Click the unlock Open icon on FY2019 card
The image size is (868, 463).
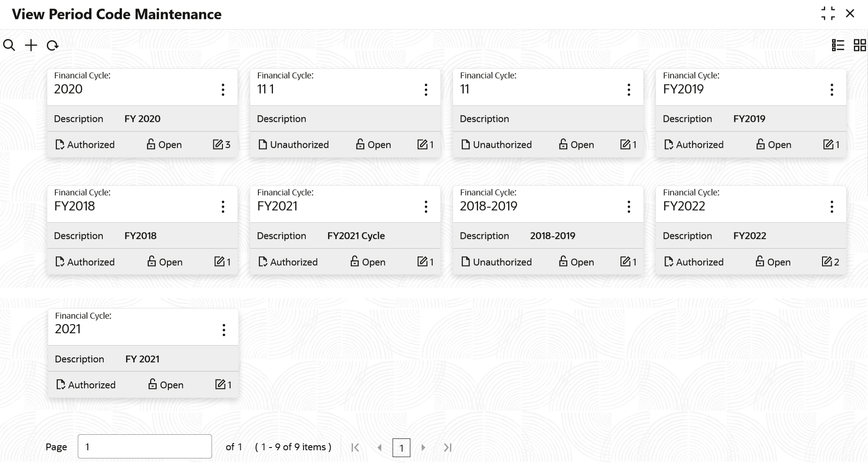click(x=760, y=144)
